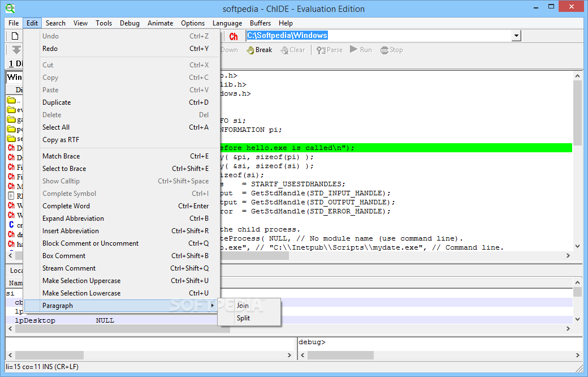Choose Select All from Edit menu
The width and height of the screenshot is (588, 377).
(122, 127)
